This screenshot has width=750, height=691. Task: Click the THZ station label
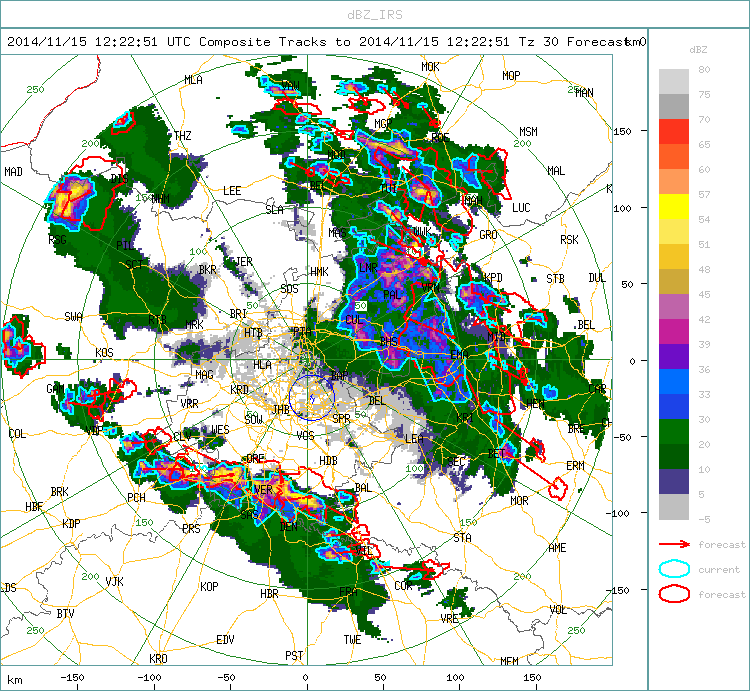pos(182,136)
